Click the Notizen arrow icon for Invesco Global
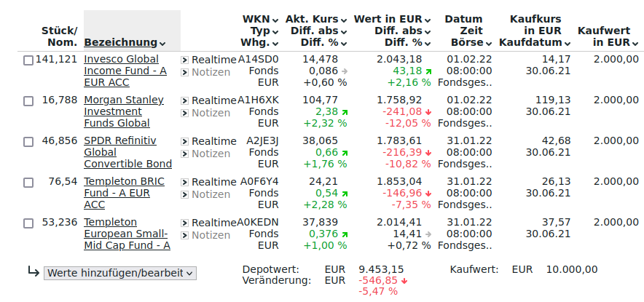Image resolution: width=644 pixels, height=302 pixels. tap(185, 72)
